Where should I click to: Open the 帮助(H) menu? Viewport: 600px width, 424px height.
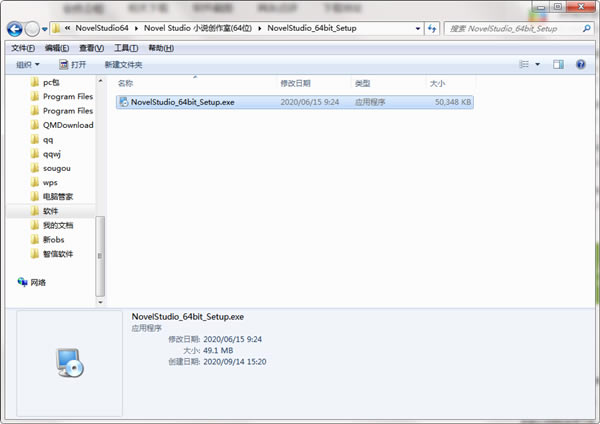161,48
